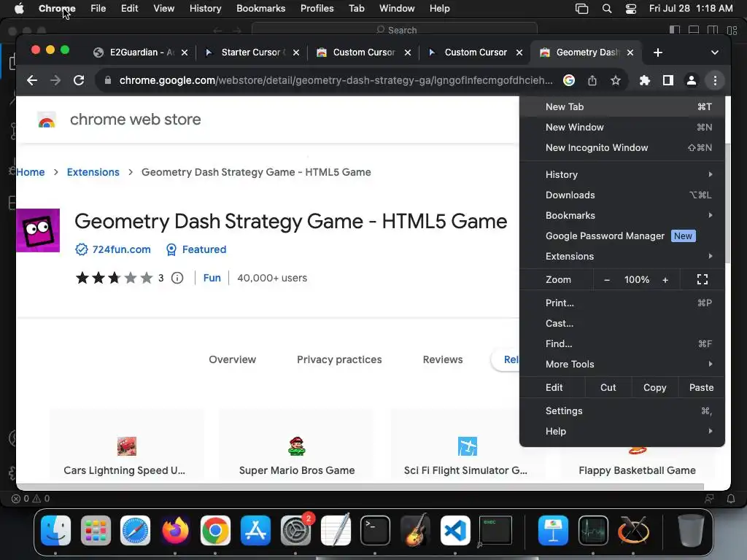Open the Fun category link

pos(212,278)
